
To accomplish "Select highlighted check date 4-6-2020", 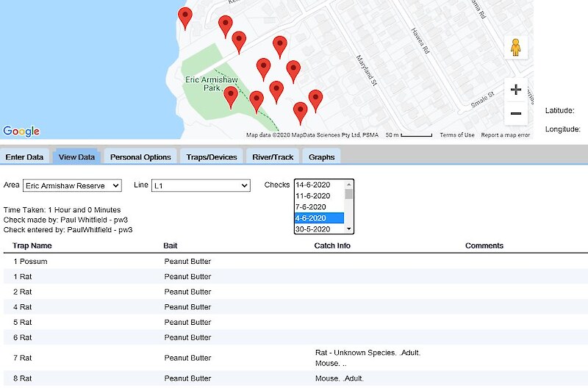I will (x=319, y=218).
